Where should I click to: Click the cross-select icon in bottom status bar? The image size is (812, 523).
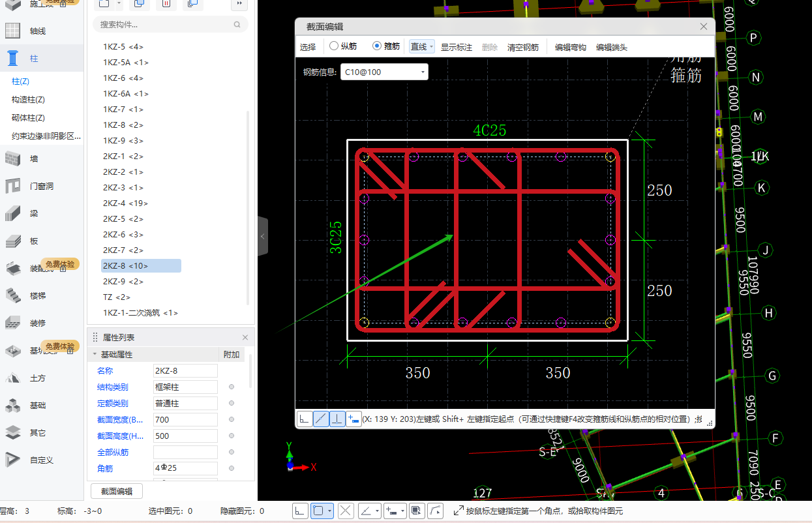coord(346,511)
